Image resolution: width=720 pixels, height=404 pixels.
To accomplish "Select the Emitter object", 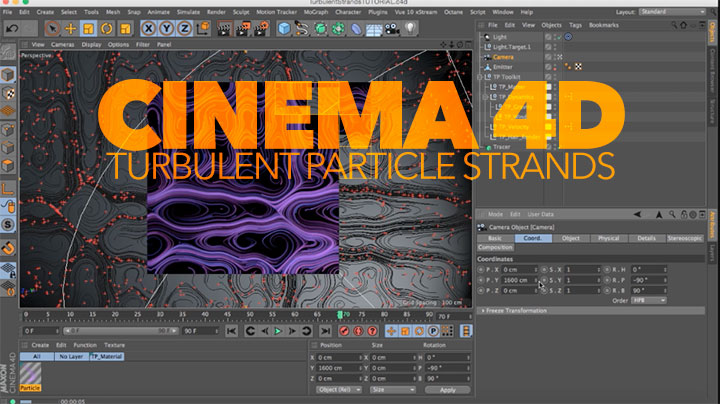I will tap(503, 67).
